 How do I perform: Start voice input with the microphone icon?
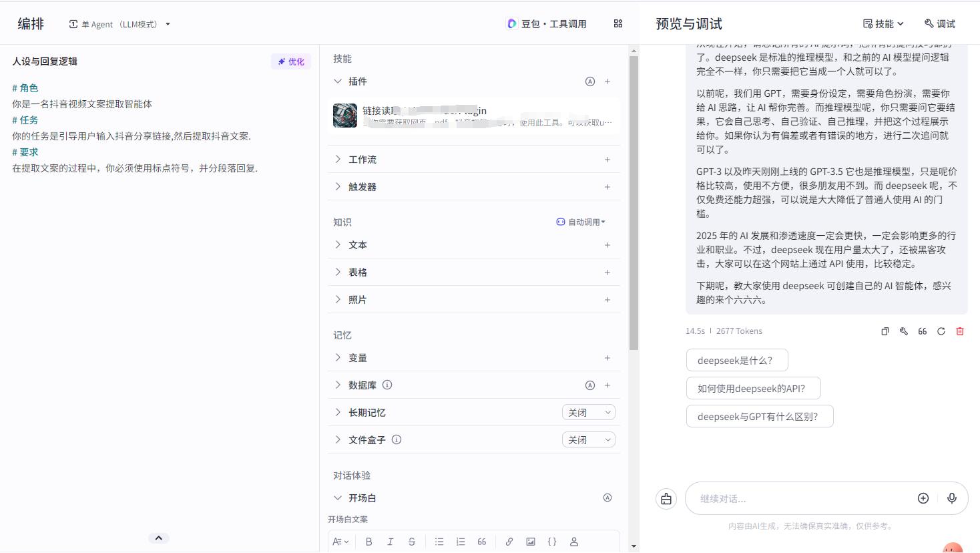pos(952,498)
